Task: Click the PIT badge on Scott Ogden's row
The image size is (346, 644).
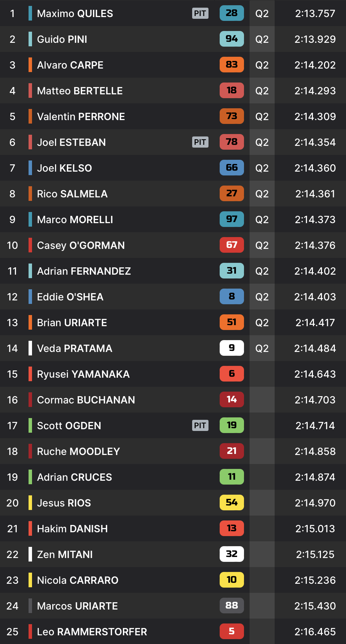Action: pos(200,426)
